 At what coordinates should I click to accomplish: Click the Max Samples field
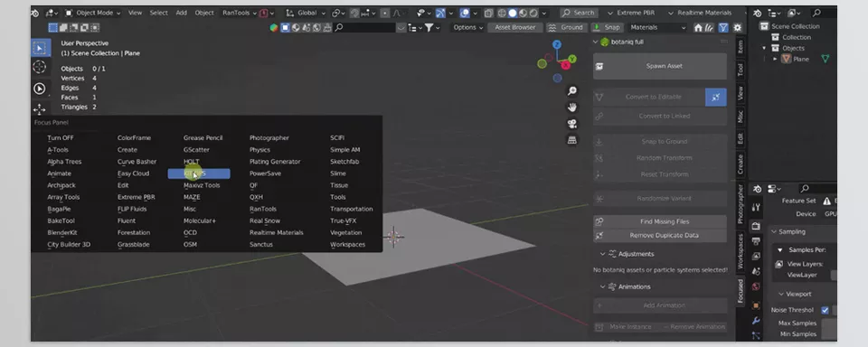829,324
